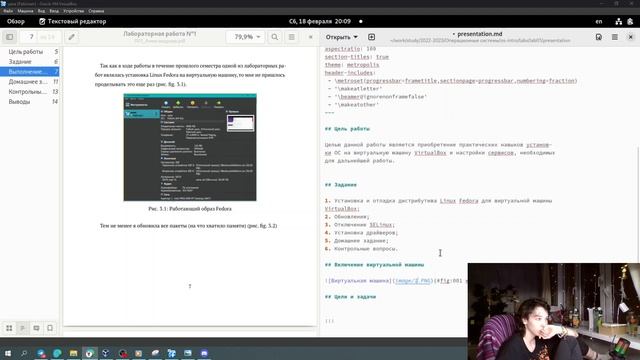Click the VirtualBox screenshot figure in PDF

[190, 147]
